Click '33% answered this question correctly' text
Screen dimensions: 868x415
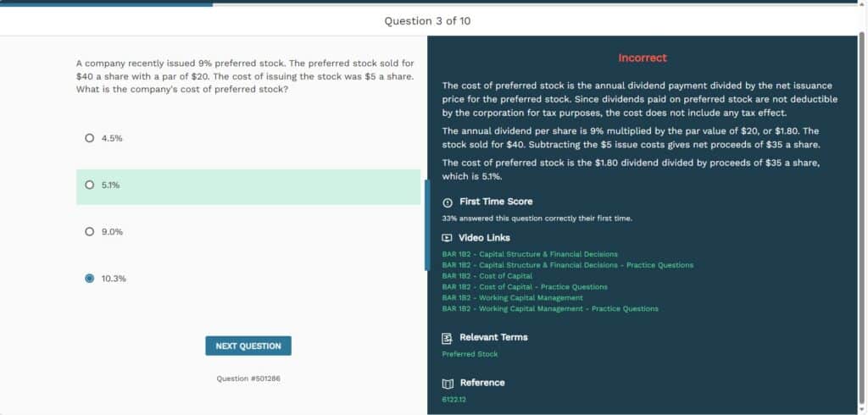click(537, 219)
